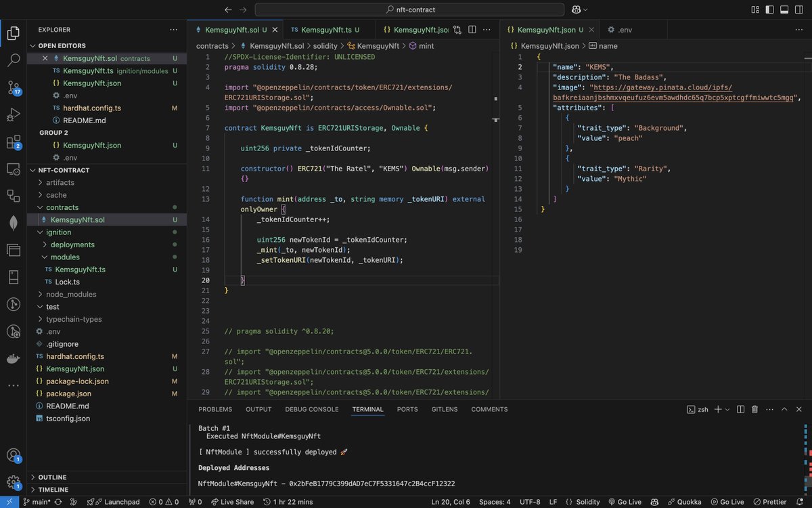Open the new terminal launch profile dropdown

click(x=727, y=409)
